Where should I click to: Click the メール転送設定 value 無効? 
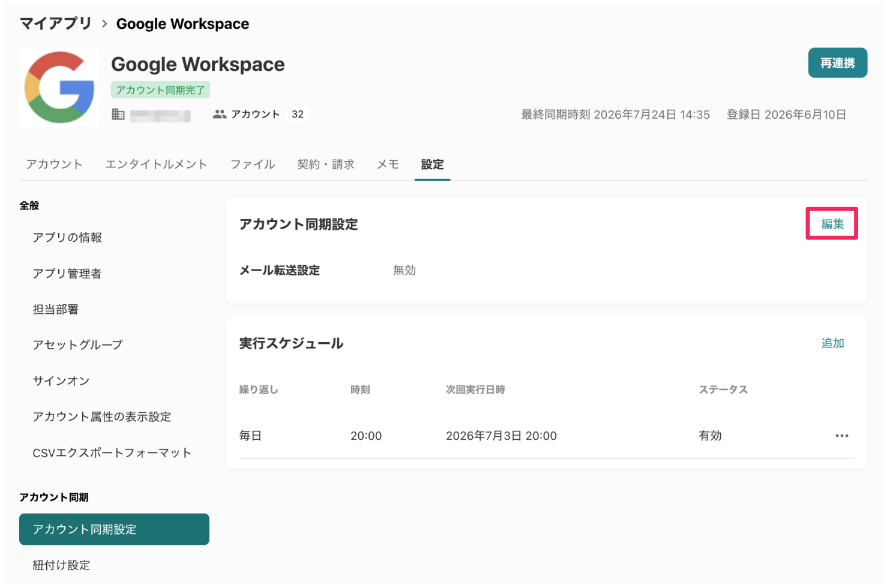pyautogui.click(x=404, y=271)
